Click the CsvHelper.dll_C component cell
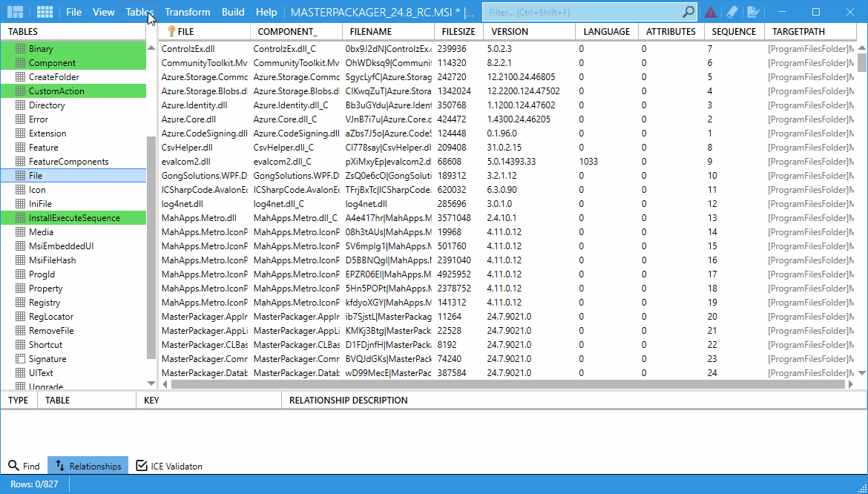 [283, 148]
